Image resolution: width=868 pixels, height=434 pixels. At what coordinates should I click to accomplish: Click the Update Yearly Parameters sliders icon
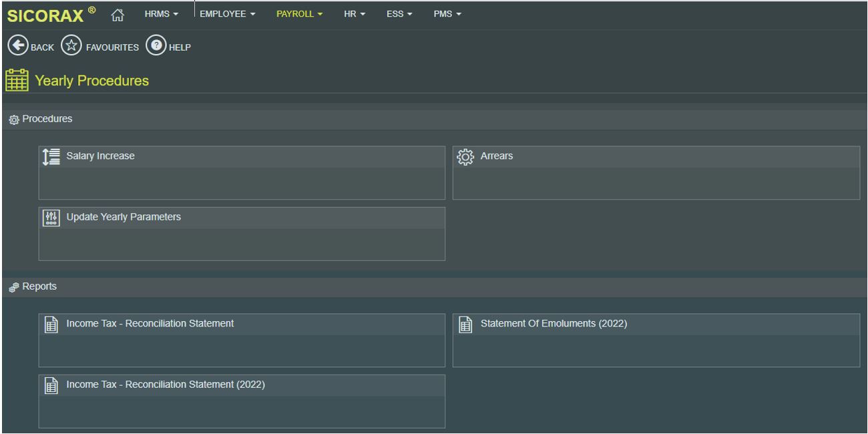[51, 218]
